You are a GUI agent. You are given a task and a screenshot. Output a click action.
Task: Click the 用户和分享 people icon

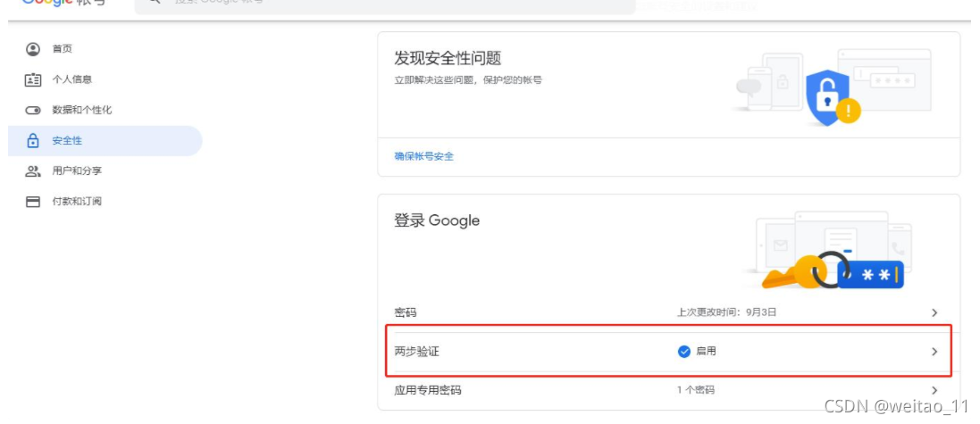(x=32, y=171)
